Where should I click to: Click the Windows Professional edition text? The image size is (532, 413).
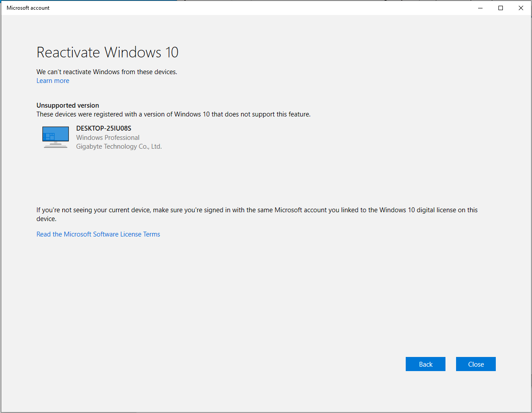click(x=108, y=138)
